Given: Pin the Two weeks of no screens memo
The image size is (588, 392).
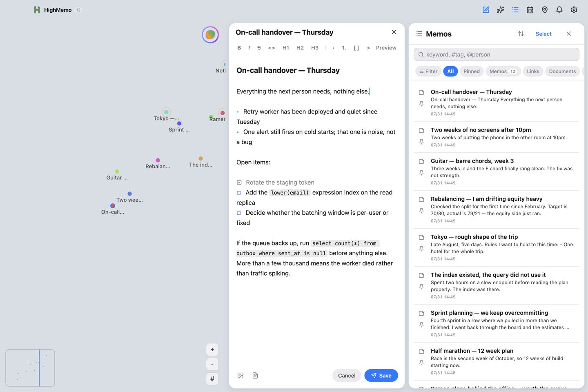Looking at the screenshot, I should (x=421, y=142).
